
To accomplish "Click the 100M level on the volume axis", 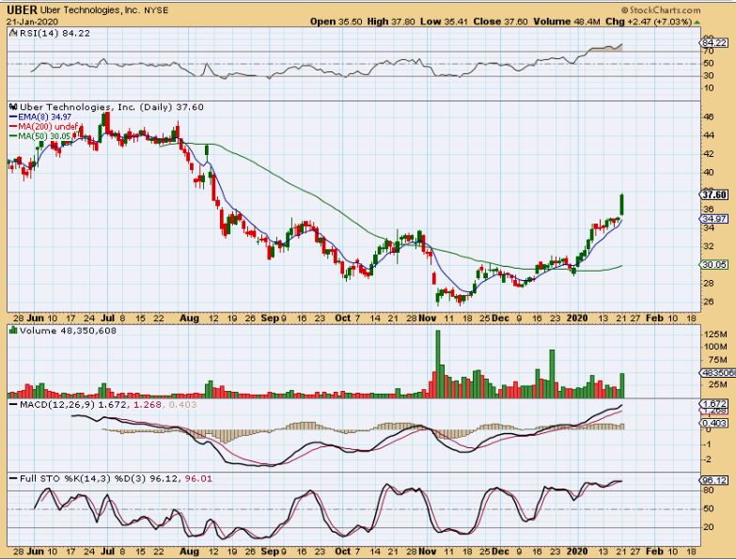I will [x=715, y=347].
